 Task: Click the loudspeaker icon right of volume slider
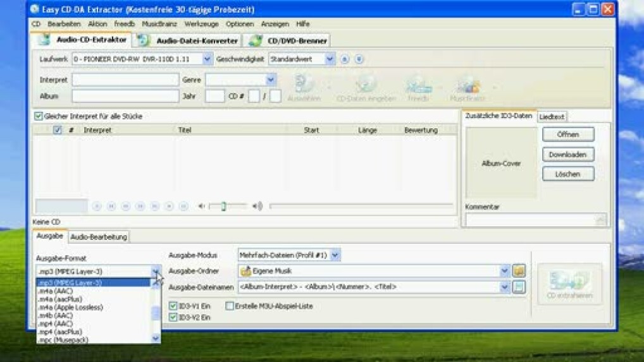(257, 206)
